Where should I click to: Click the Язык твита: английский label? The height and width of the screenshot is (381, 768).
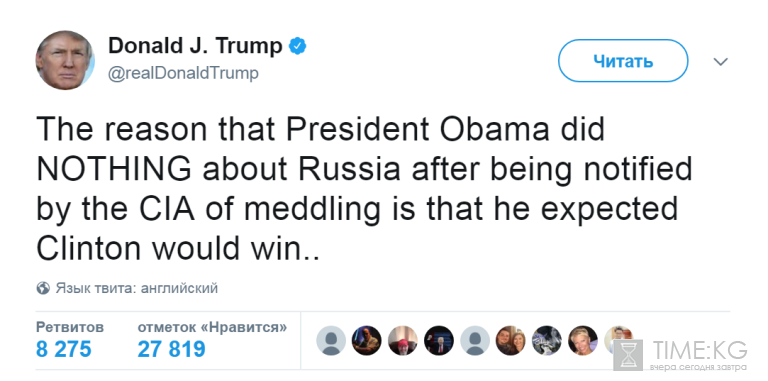click(x=136, y=288)
